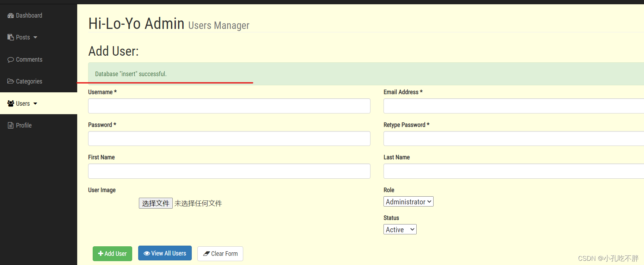Go to Comments in the sidebar

(38, 60)
